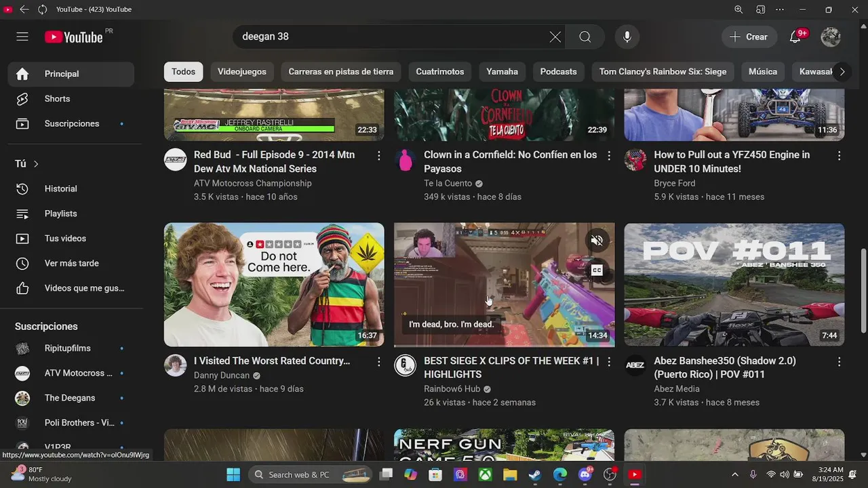Open ATV Motocross Championship channel avatar
Screen dimensions: 868x488
coord(176,159)
